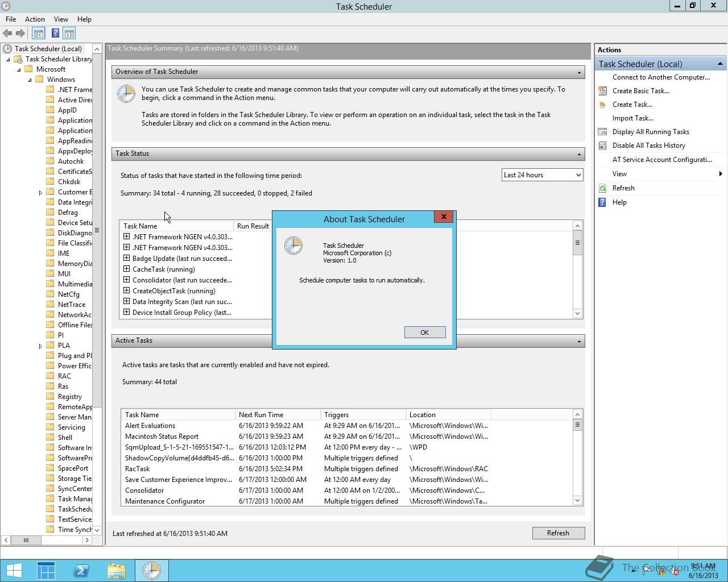The image size is (728, 582).
Task: Click scroll-down arrow of Active Tasks list
Action: tap(577, 501)
